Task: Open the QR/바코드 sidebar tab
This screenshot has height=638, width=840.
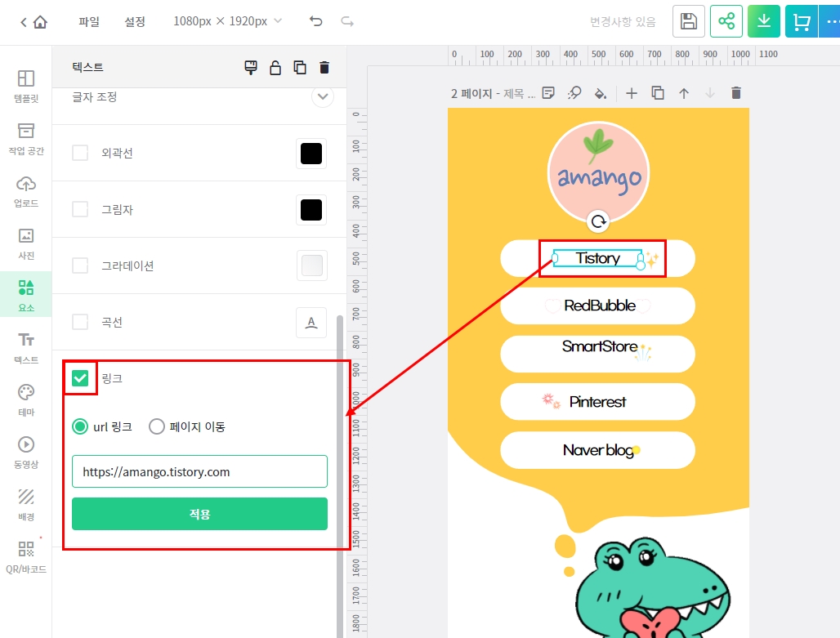Action: 25,557
